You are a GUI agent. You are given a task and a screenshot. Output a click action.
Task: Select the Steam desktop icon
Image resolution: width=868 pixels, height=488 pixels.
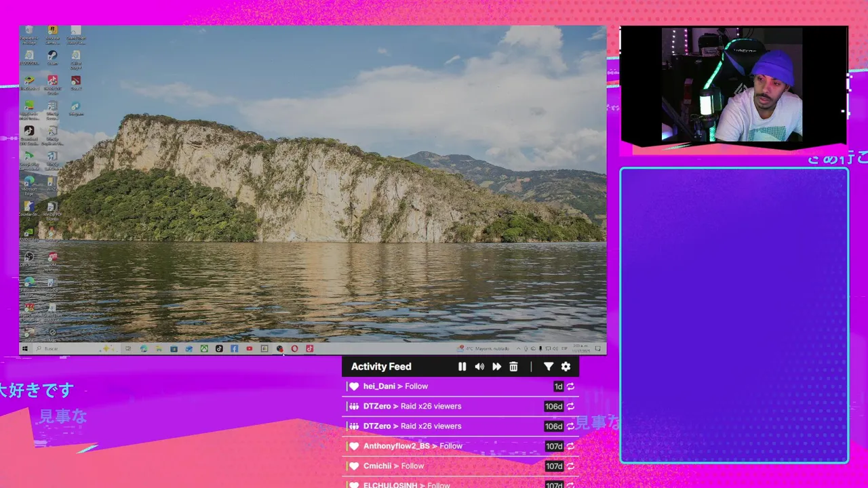pos(52,58)
